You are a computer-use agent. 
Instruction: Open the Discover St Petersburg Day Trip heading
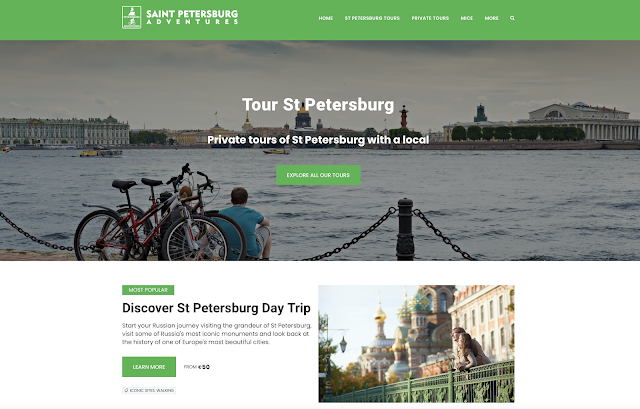216,308
